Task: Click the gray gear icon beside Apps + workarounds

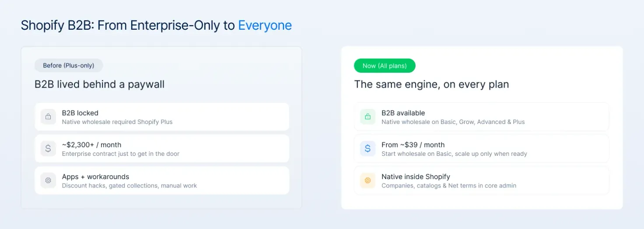Action: pos(48,180)
